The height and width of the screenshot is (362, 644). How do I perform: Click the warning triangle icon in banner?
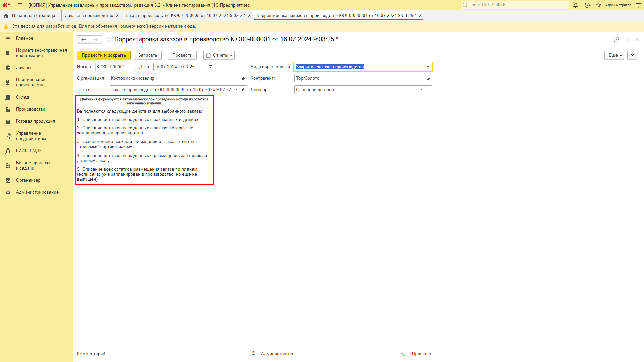click(x=6, y=26)
